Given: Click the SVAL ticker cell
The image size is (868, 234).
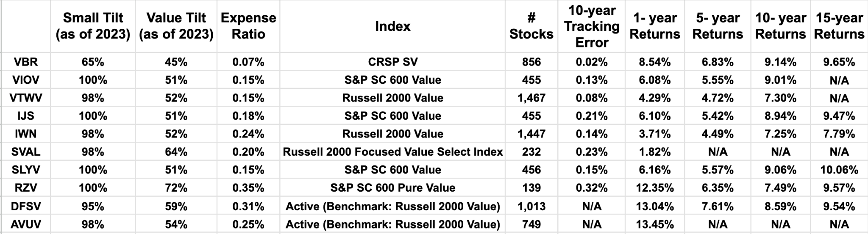Looking at the screenshot, I should pos(25,151).
